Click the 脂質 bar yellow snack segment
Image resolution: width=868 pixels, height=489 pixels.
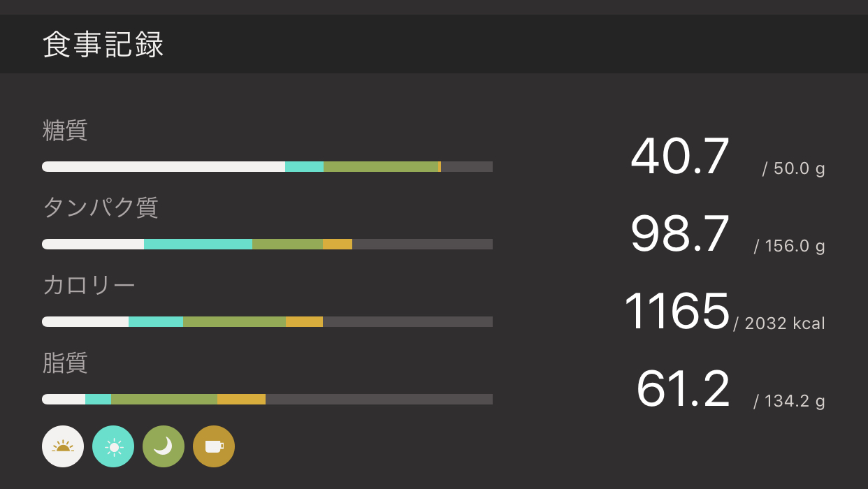tap(241, 400)
